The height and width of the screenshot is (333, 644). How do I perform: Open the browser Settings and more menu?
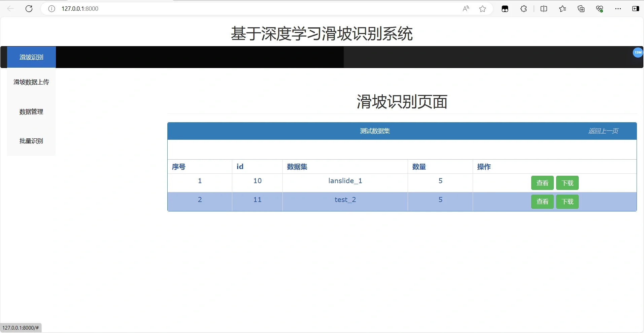[618, 9]
